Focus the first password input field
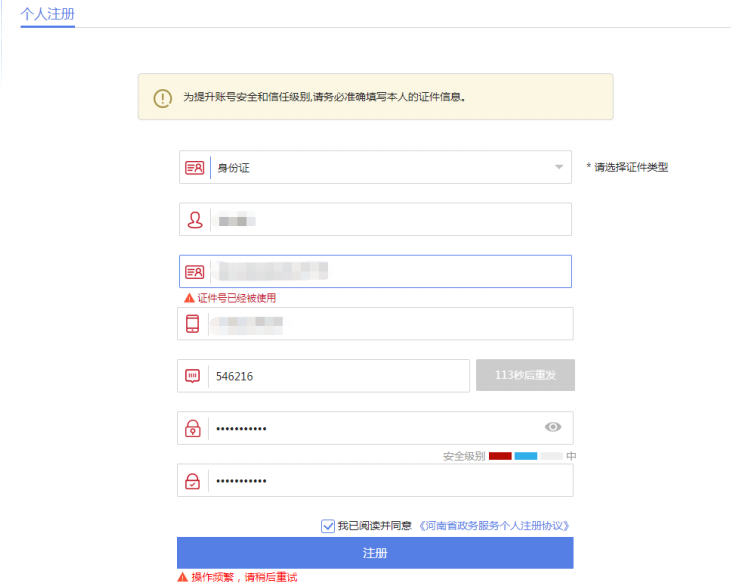The height and width of the screenshot is (585, 743). tap(370, 428)
